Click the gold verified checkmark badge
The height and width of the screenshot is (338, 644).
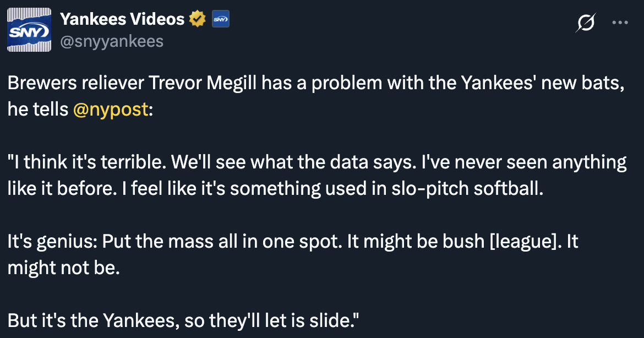coord(197,19)
